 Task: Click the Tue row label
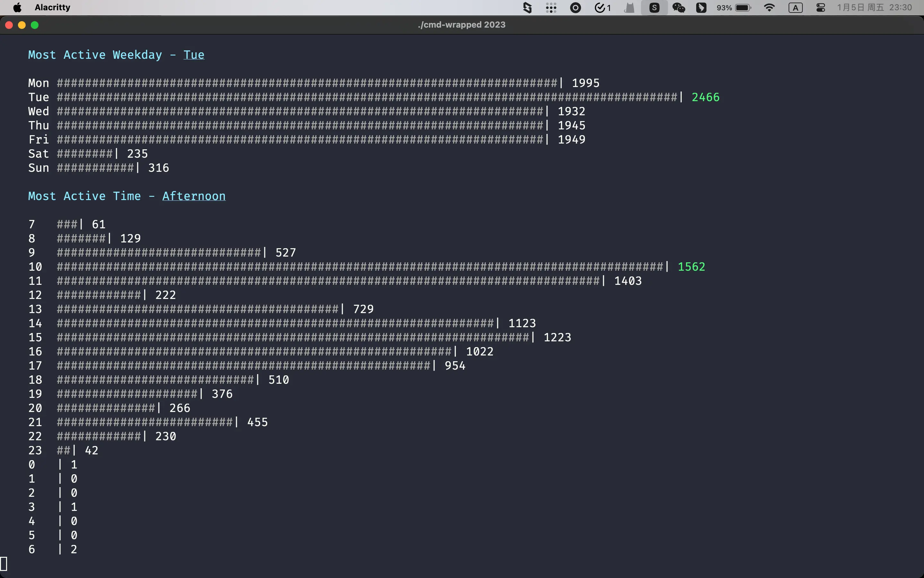coord(38,97)
